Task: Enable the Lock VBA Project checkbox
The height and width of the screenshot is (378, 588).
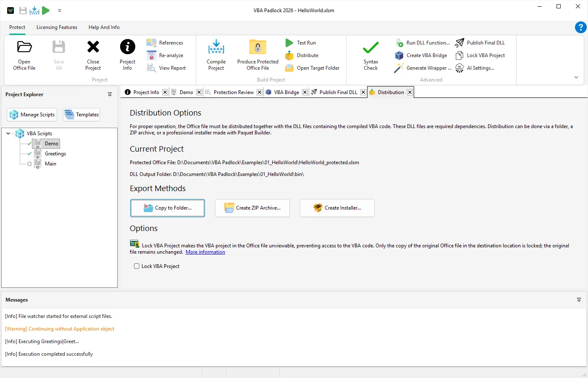Action: (136, 266)
